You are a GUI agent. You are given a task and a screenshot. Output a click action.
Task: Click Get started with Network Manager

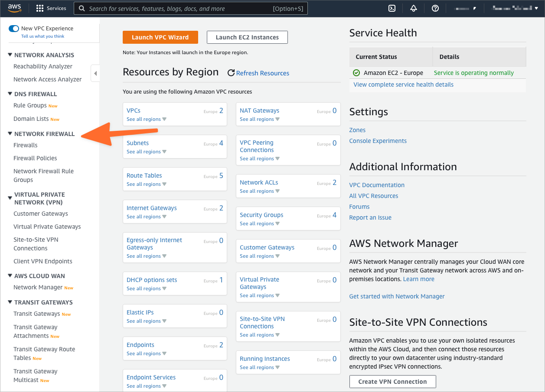pyautogui.click(x=397, y=296)
